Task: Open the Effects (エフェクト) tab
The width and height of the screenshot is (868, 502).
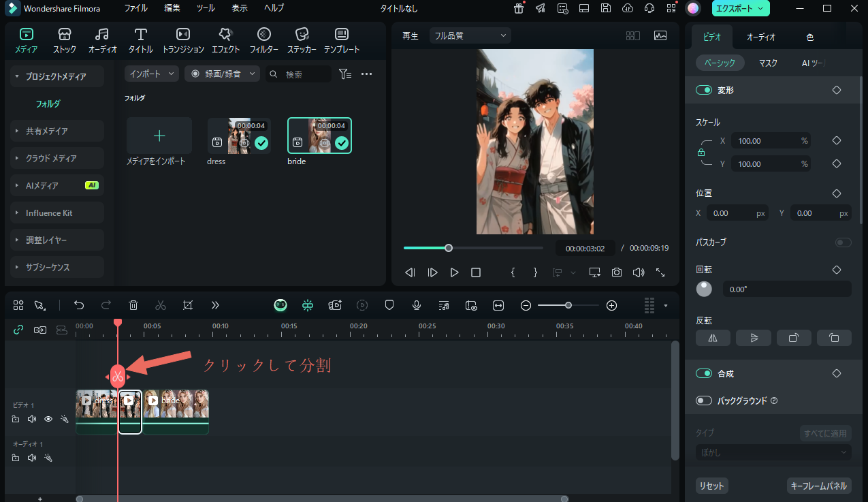Action: click(225, 41)
